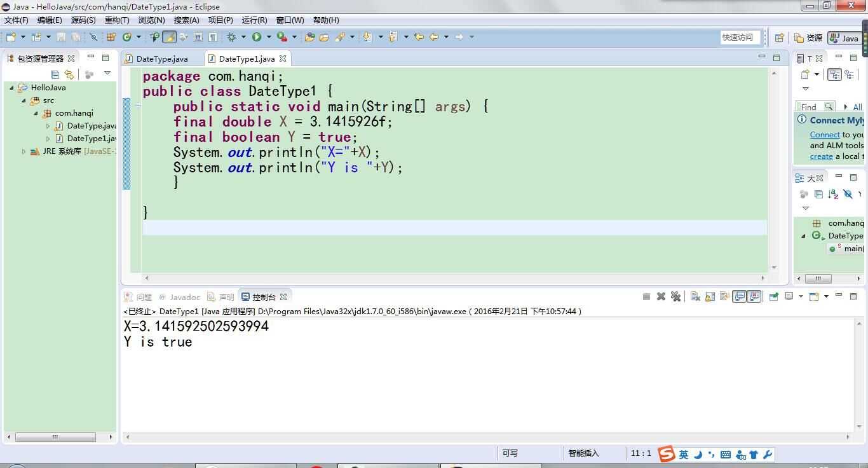Image resolution: width=868 pixels, height=468 pixels.
Task: Open the Run button dropdown arrow
Action: 268,37
